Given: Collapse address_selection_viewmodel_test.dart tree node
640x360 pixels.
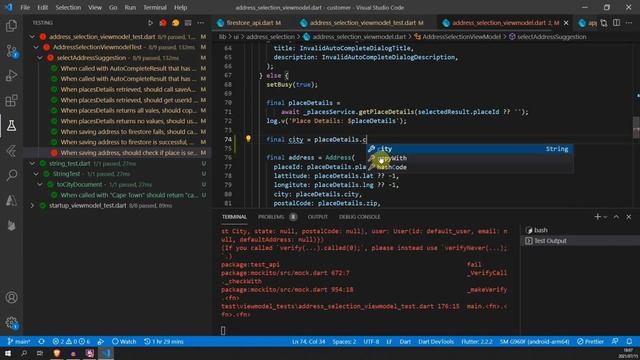Looking at the screenshot, I should 32,37.
